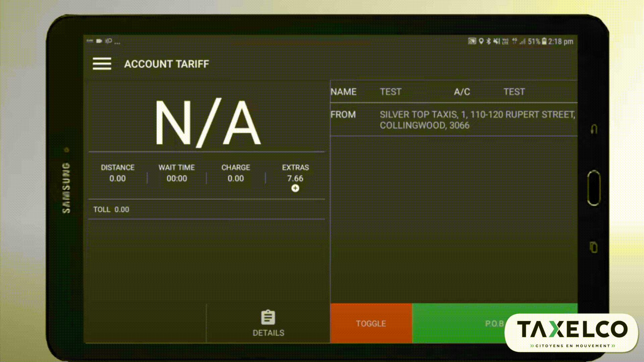Tap the Toll 0.00 row

pyautogui.click(x=111, y=209)
